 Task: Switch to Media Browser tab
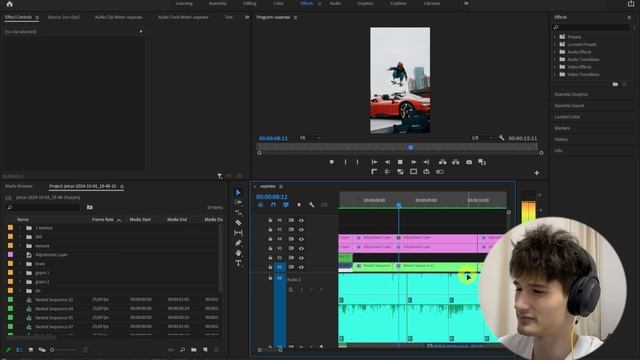[19, 186]
